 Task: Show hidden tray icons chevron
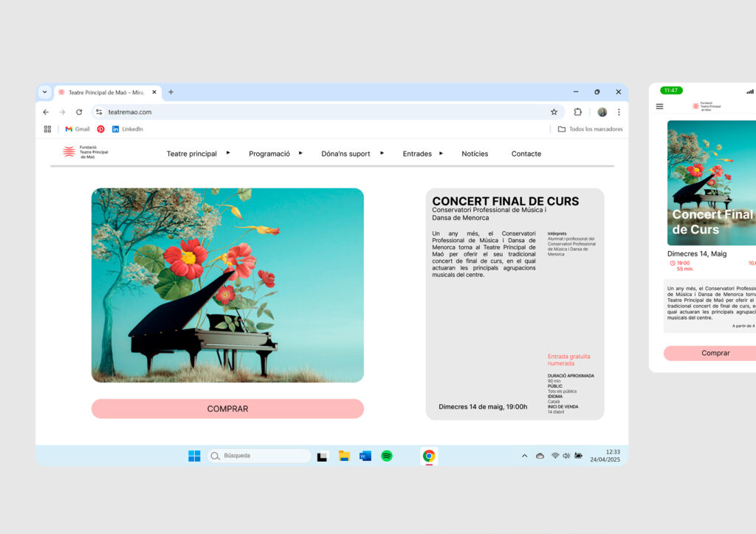(525, 456)
